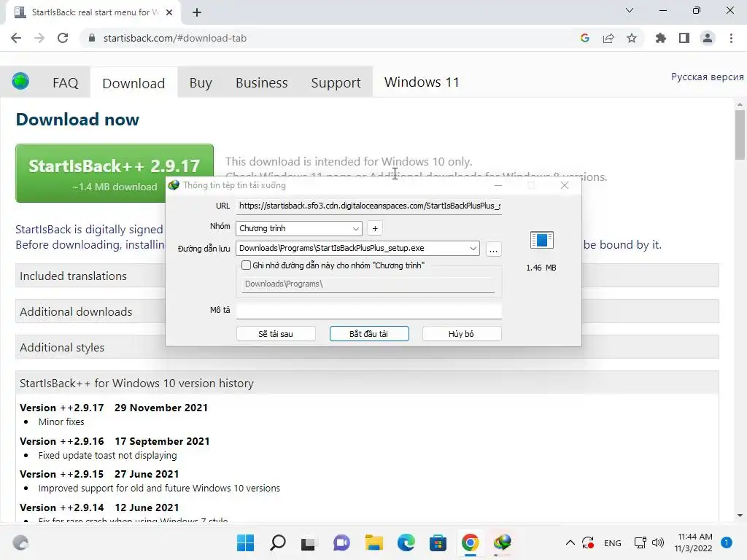This screenshot has width=747, height=560.
Task: Collapse StartIsBack++ Windows 10 version history
Action: pos(367,384)
